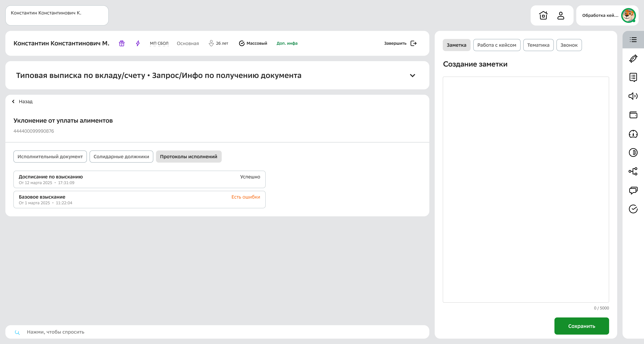This screenshot has height=344, width=644.
Task: Click the Назад back chevron
Action: coord(13,101)
